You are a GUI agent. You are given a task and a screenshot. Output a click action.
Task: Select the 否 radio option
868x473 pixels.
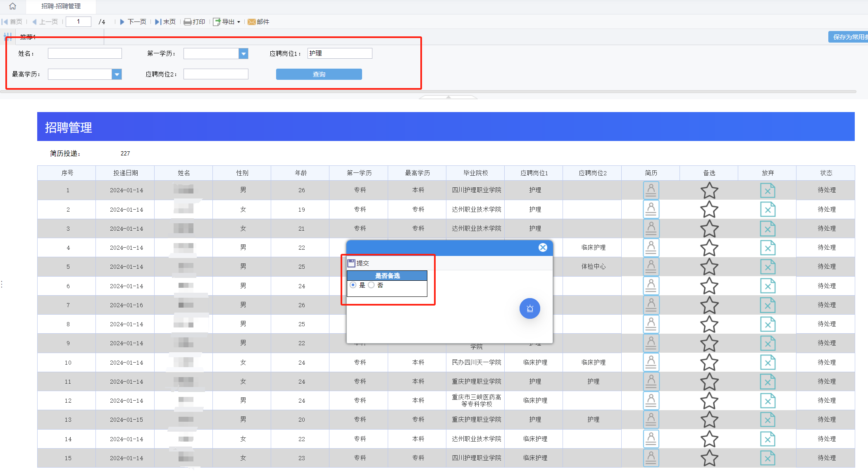tap(371, 285)
